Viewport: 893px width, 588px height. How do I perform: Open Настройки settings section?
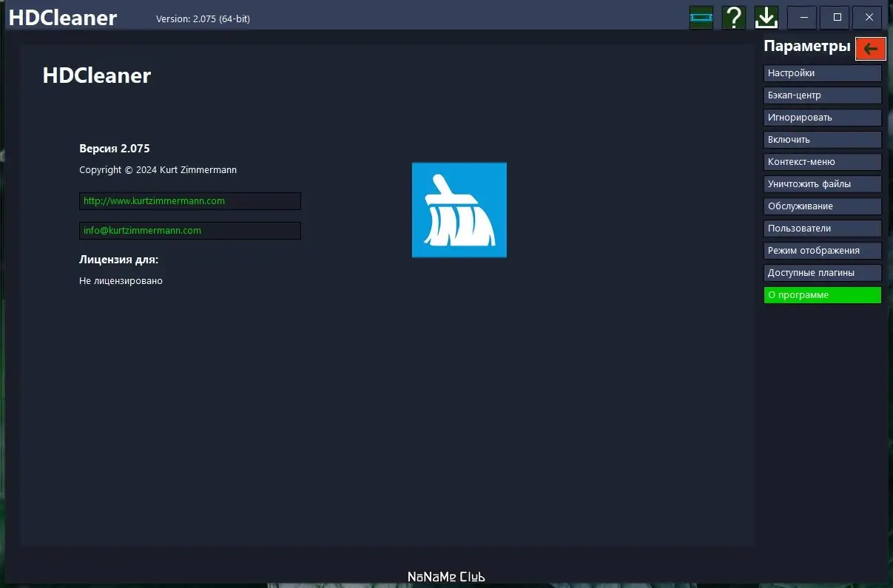(x=823, y=73)
